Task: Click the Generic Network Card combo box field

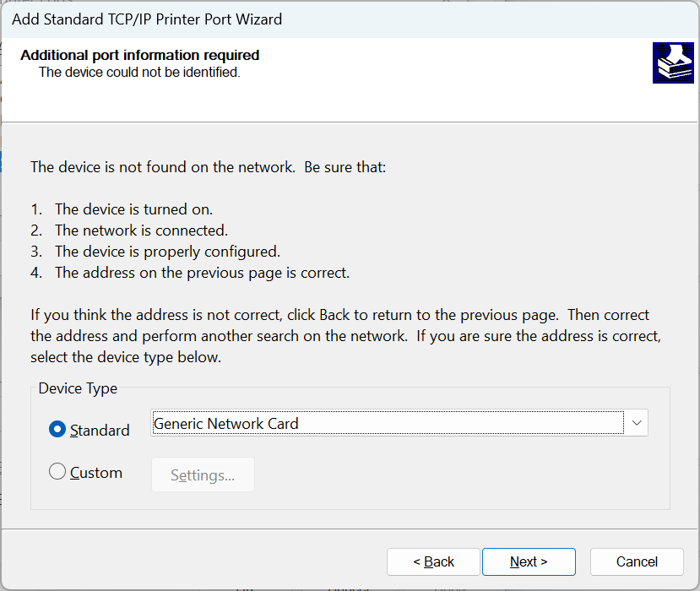Action: pos(387,423)
